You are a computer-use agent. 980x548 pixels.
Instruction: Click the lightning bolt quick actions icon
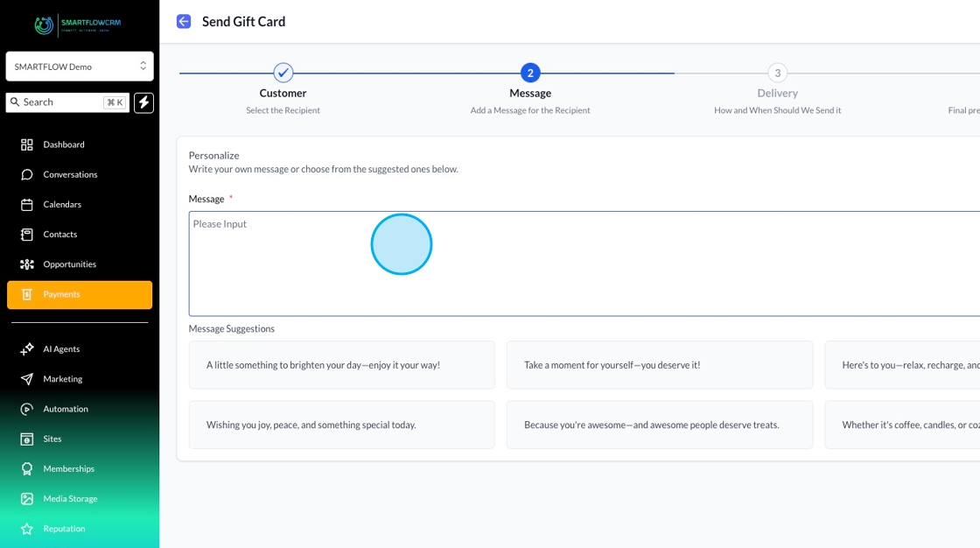144,102
